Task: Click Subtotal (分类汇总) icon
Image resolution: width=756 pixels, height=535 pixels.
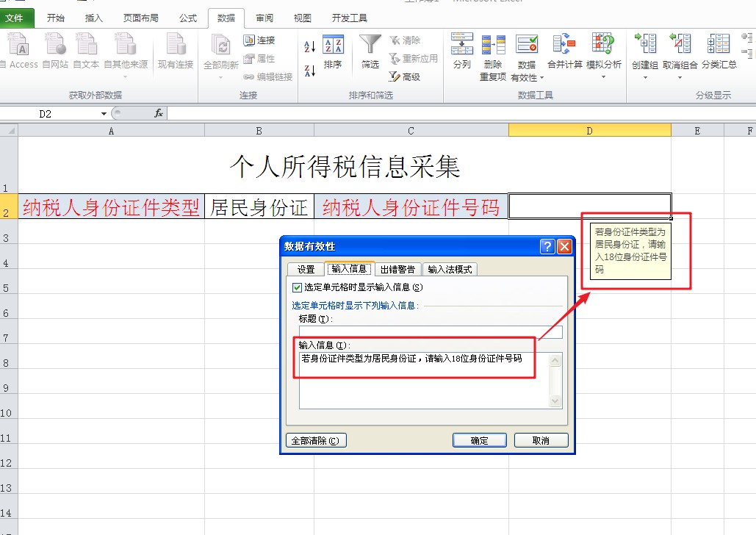Action: tap(719, 51)
